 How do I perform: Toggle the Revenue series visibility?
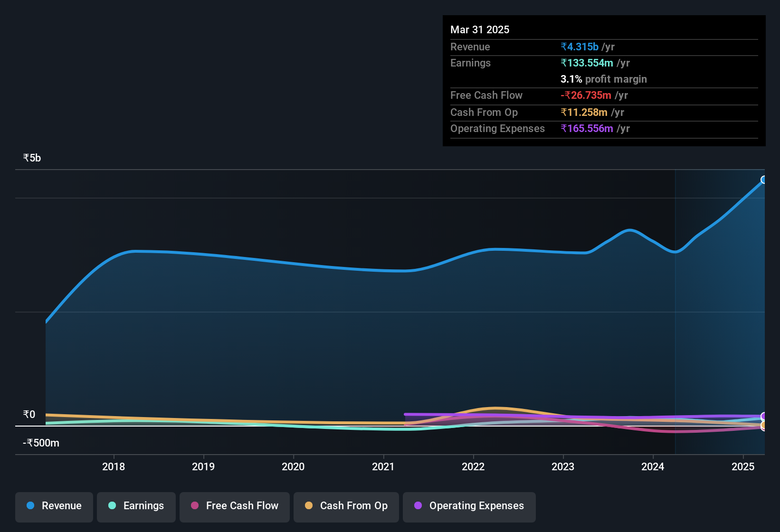pyautogui.click(x=54, y=506)
